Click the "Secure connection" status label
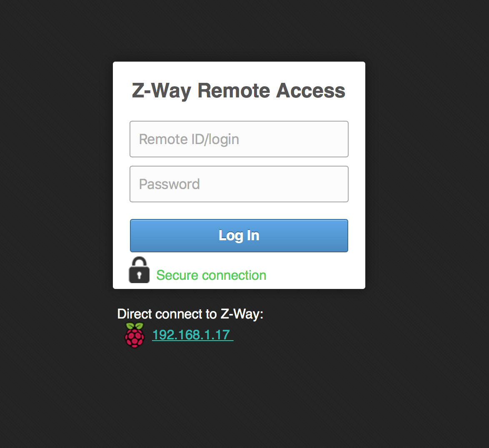489x448 pixels. tap(211, 275)
